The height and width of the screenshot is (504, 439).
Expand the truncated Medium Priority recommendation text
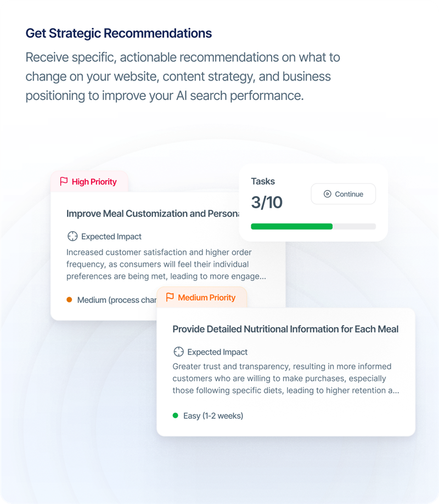point(285,378)
